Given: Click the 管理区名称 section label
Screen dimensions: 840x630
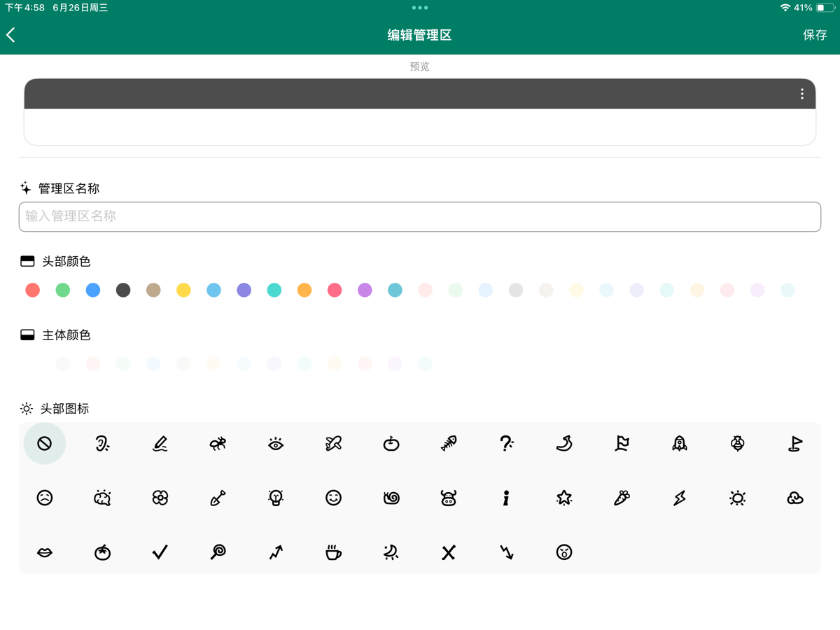Looking at the screenshot, I should pos(69,188).
